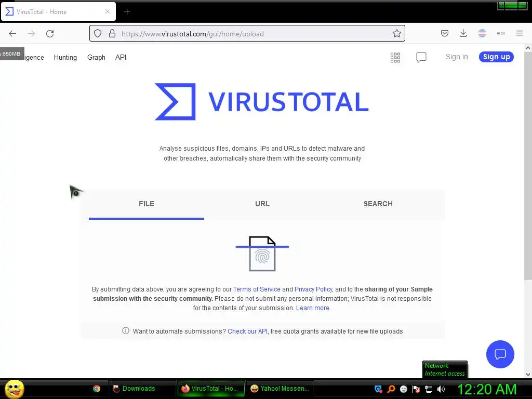Switch to Yahoo! Messenger in taskbar
This screenshot has height=399, width=532.
click(x=280, y=389)
